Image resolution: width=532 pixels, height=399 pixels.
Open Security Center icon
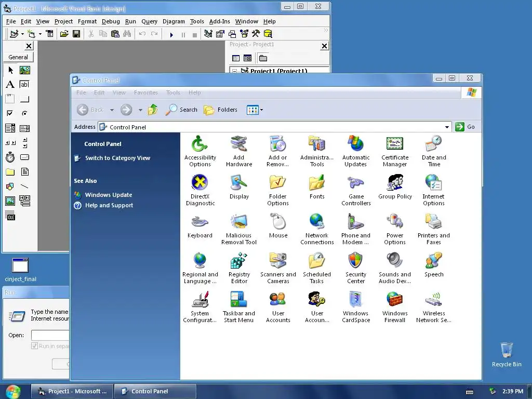tap(355, 269)
